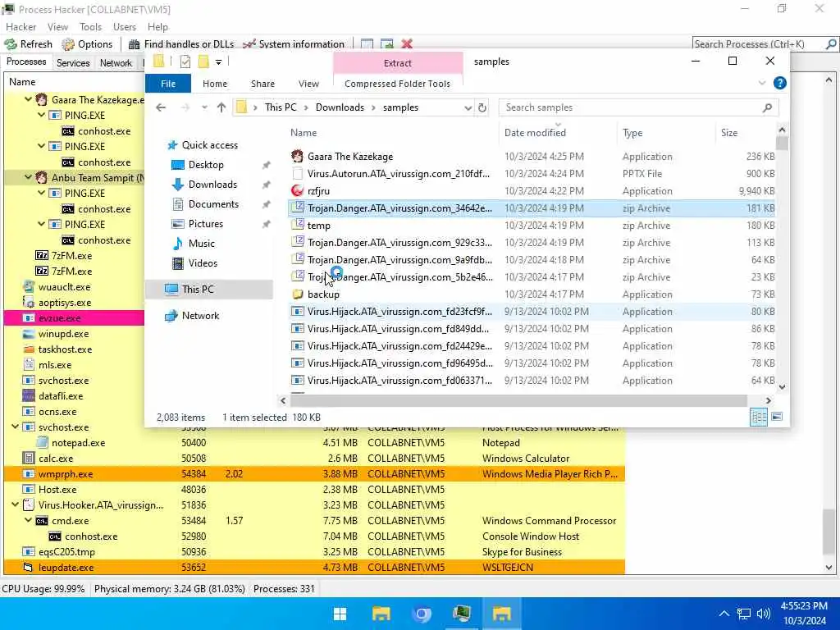The height and width of the screenshot is (630, 840).
Task: Open Documents in Explorer navigation pane
Action: click(212, 204)
